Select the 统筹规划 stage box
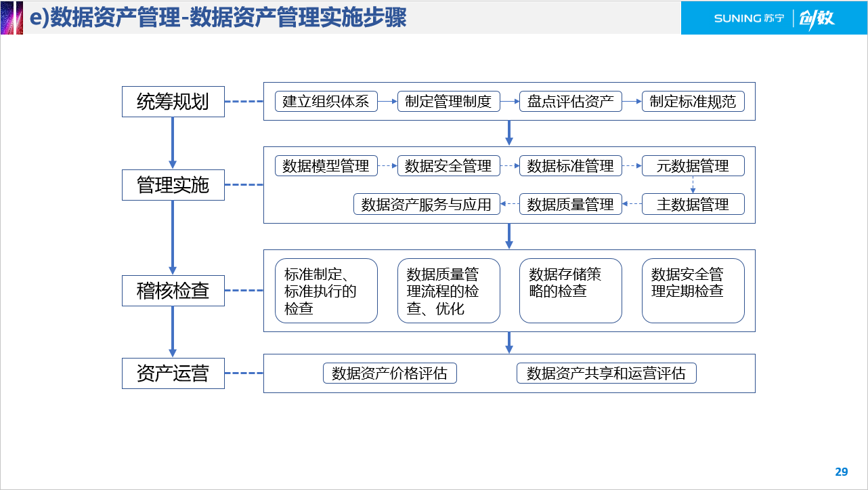This screenshot has height=490, width=868. [173, 102]
